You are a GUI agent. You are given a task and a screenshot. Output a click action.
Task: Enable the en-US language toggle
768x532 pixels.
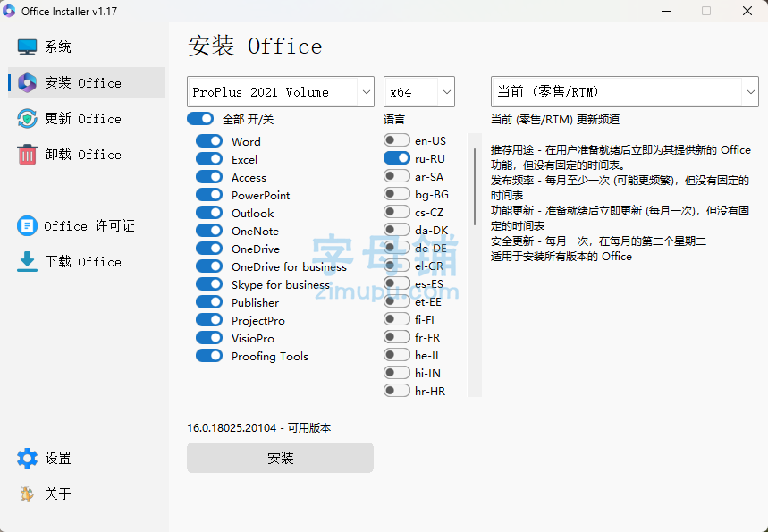[397, 140]
